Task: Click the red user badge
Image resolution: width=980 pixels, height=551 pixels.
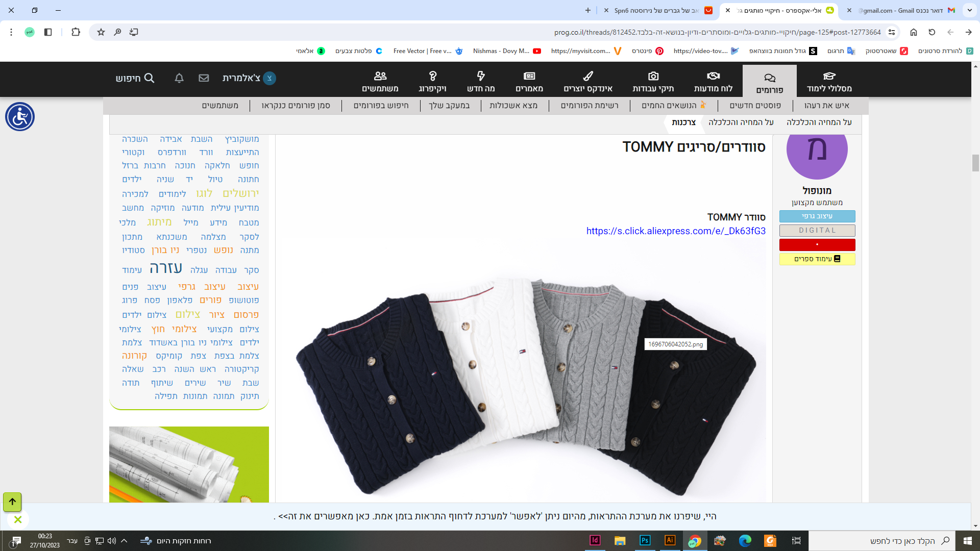Action: 817,245
